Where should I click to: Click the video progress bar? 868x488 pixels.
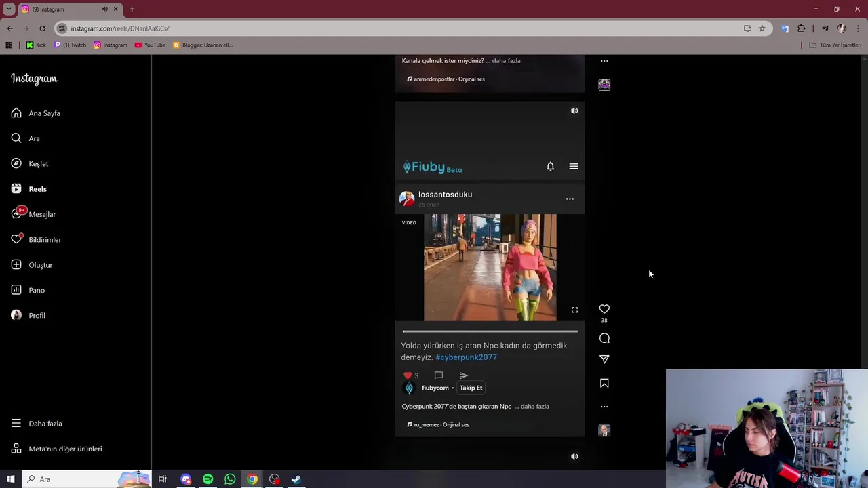490,331
